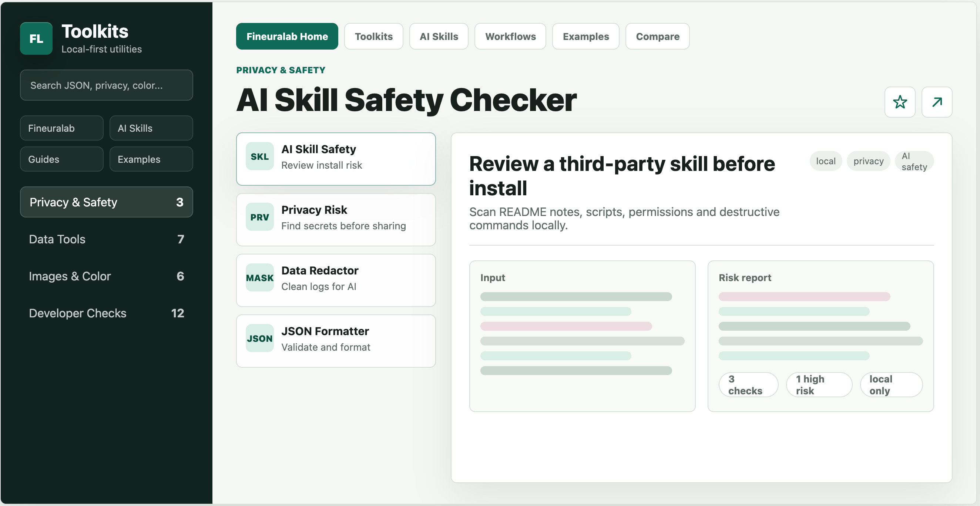The width and height of the screenshot is (980, 506).
Task: Click the '3 checks' pill
Action: (x=748, y=385)
